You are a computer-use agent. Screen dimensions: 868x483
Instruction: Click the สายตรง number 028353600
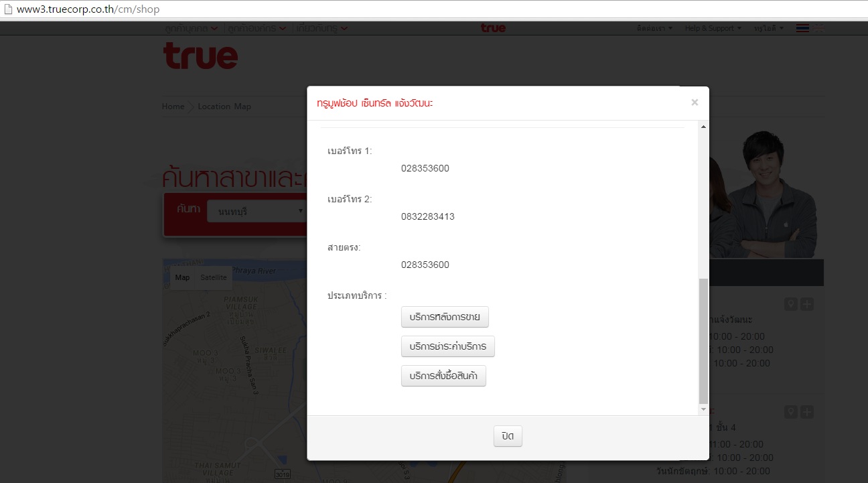(425, 265)
